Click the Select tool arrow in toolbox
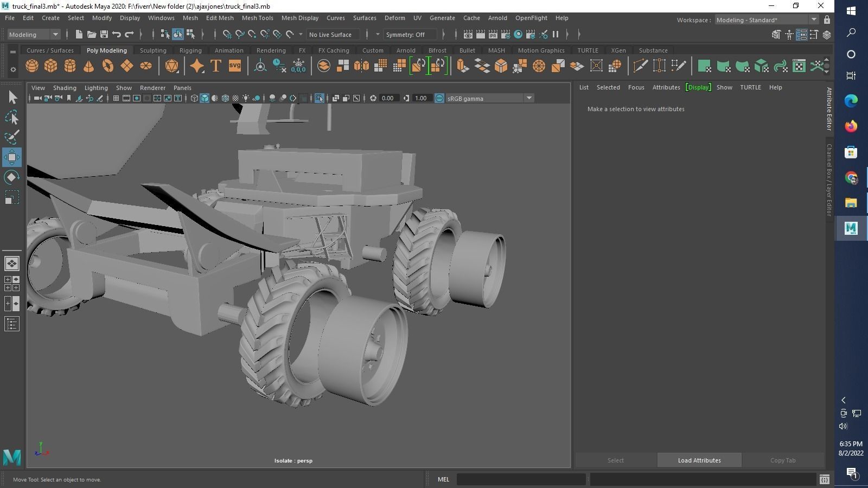Viewport: 868px width, 488px height. coord(12,98)
